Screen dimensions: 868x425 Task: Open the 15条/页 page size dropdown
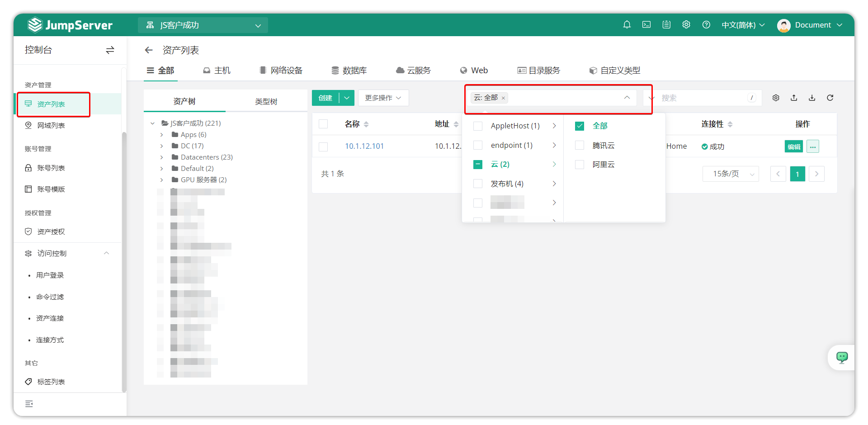pos(730,174)
